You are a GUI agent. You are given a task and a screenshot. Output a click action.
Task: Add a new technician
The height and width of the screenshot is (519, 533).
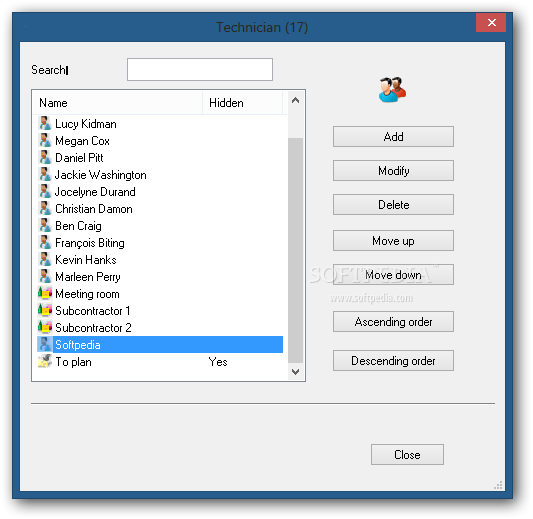coord(393,137)
